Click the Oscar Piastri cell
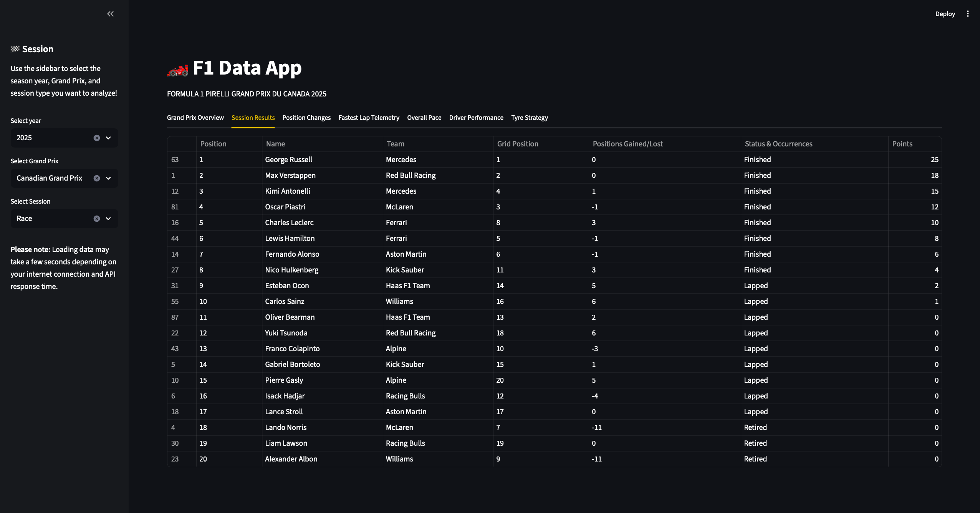Viewport: 980px width, 513px height. (323, 207)
